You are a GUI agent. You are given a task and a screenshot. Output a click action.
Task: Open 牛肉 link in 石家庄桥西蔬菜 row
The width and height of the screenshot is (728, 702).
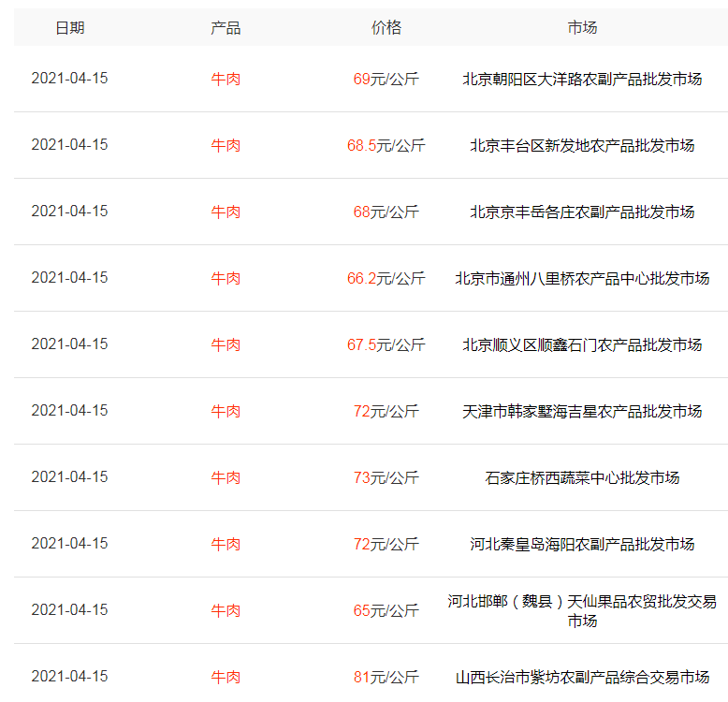(226, 477)
